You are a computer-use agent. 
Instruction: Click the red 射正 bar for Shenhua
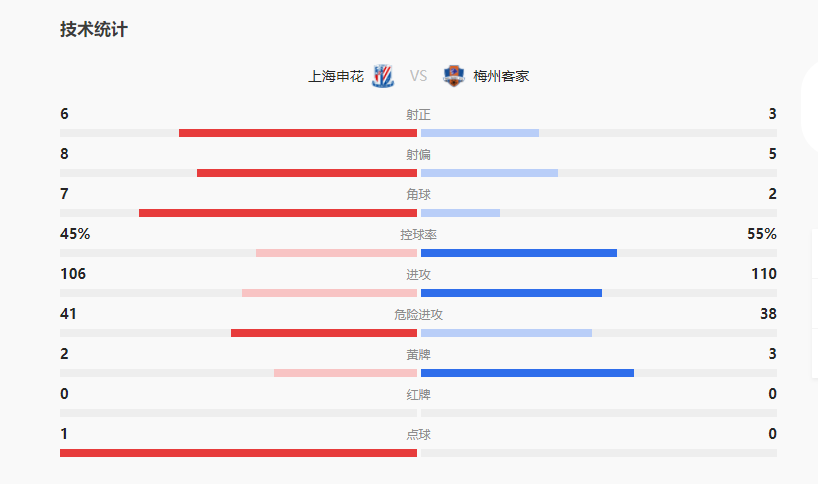click(x=297, y=133)
